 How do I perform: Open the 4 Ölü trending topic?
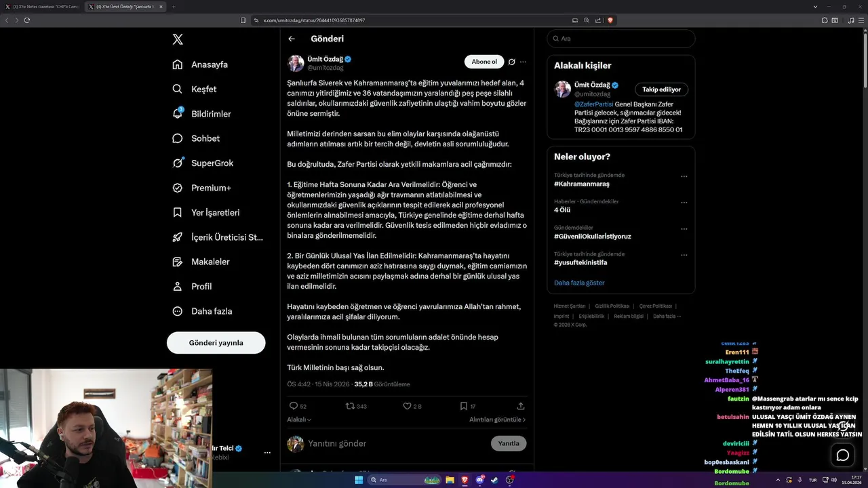point(562,210)
